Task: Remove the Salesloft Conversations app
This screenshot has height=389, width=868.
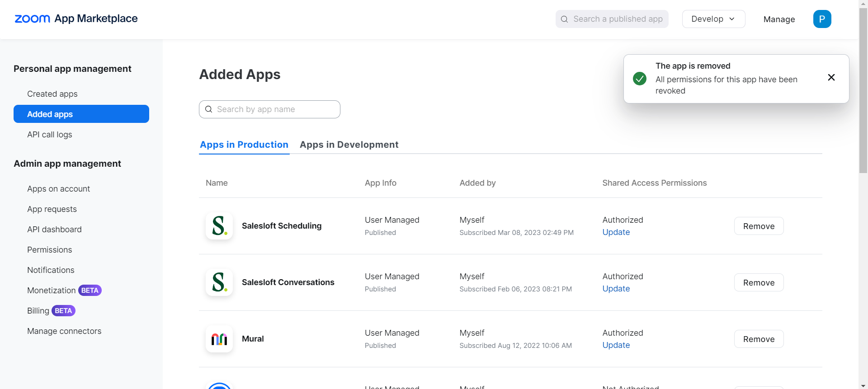Action: coord(759,282)
